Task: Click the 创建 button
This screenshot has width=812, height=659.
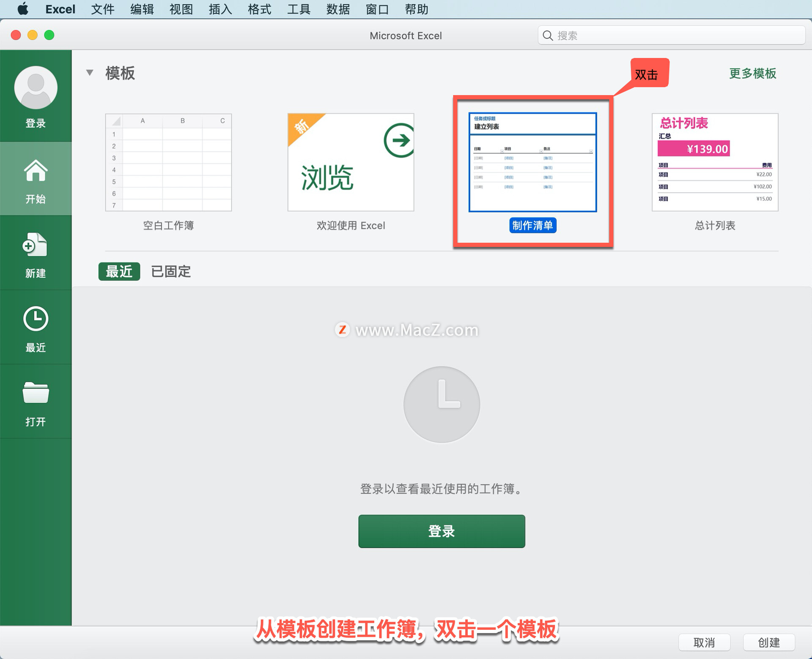Action: coord(768,643)
